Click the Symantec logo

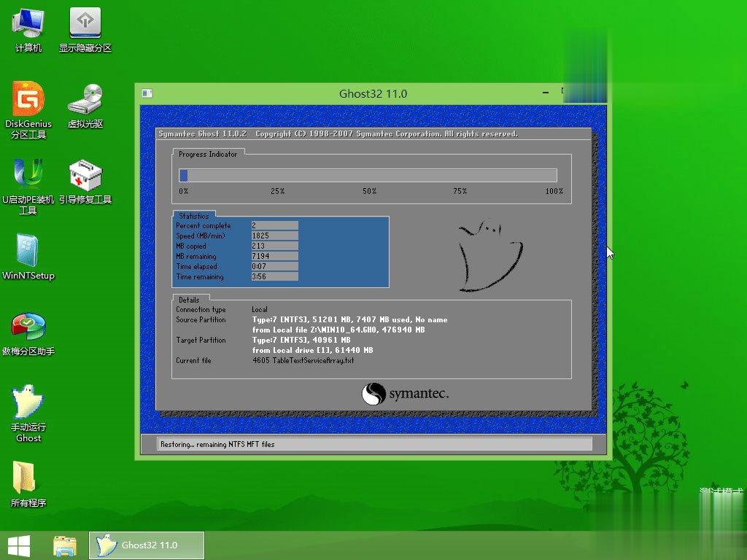pyautogui.click(x=405, y=394)
